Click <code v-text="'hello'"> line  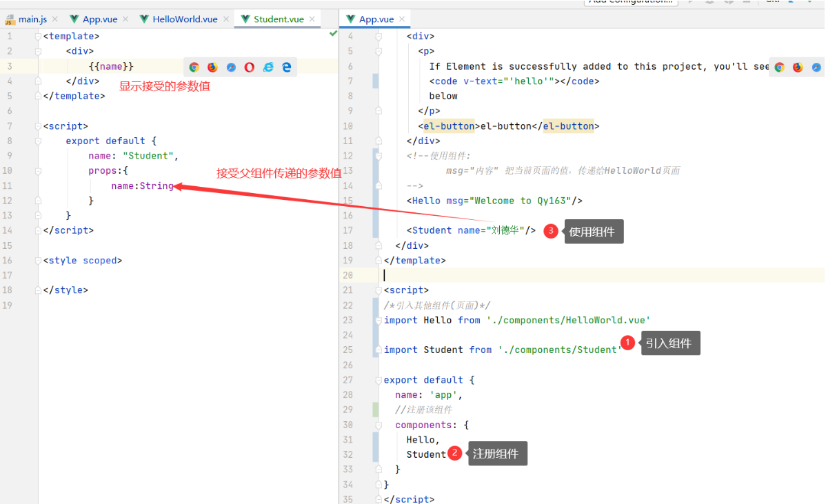point(514,81)
